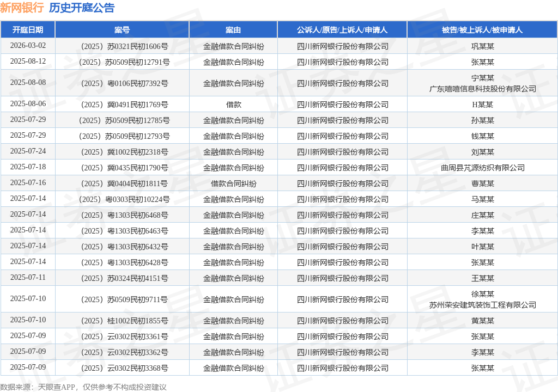Select case number 苏0324民初4151号
The image size is (558, 392).
click(125, 278)
